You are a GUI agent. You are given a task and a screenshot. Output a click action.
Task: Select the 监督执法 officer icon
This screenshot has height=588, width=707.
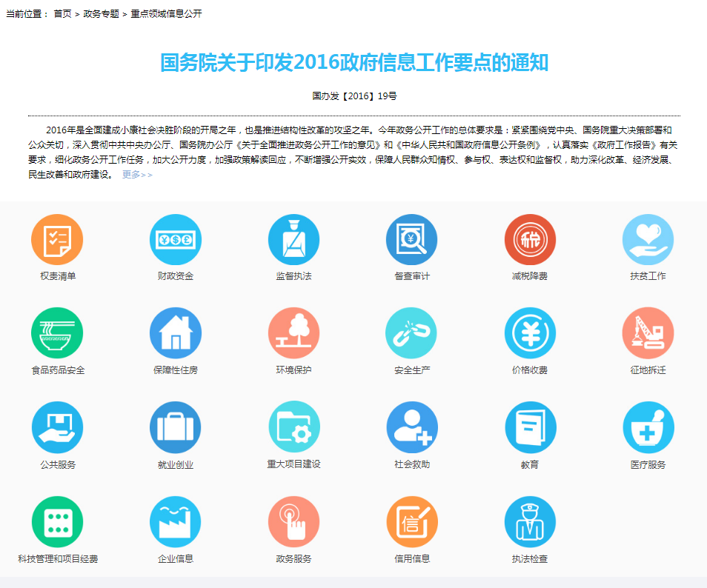click(293, 239)
